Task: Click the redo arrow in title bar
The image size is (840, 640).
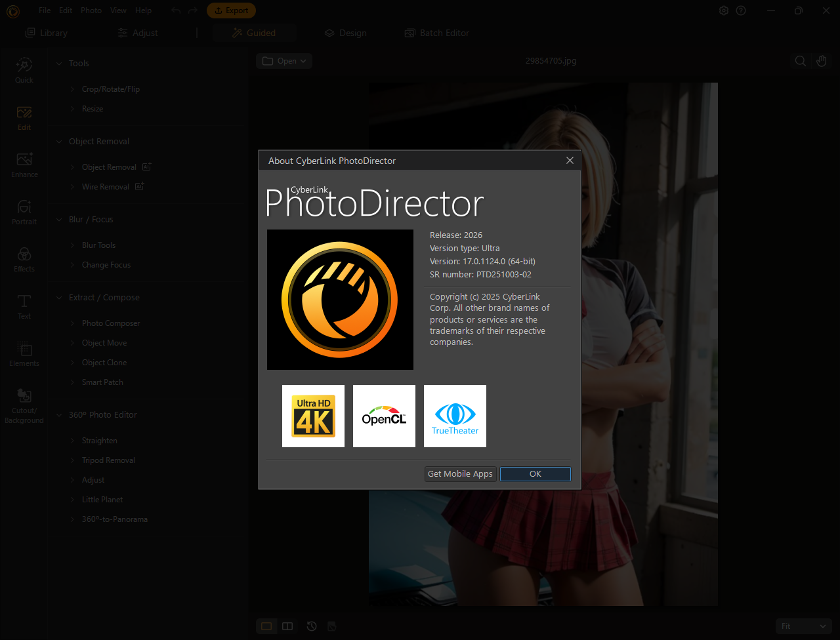Action: coord(192,10)
